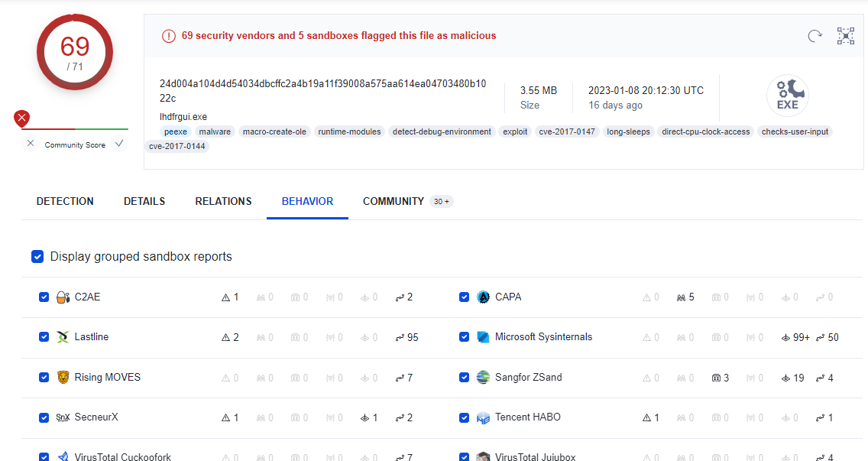Image resolution: width=868 pixels, height=461 pixels.
Task: Uncheck the Tencent HABO checkbox
Action: (464, 417)
